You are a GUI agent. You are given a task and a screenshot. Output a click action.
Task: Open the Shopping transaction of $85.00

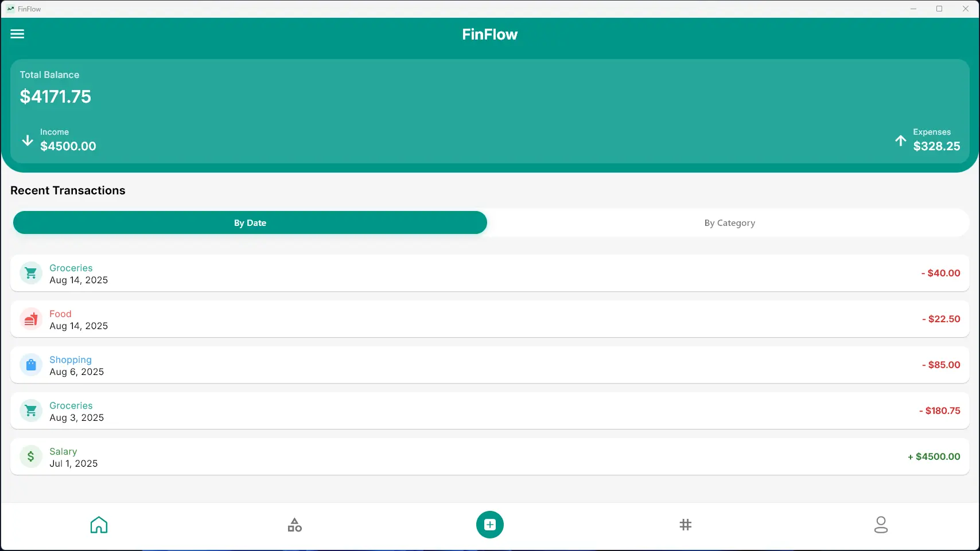coord(490,365)
